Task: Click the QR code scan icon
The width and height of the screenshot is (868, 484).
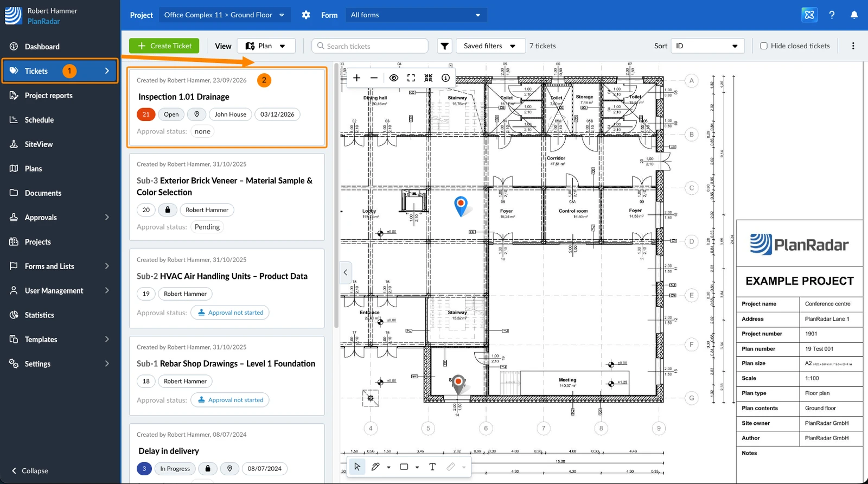Action: click(429, 78)
